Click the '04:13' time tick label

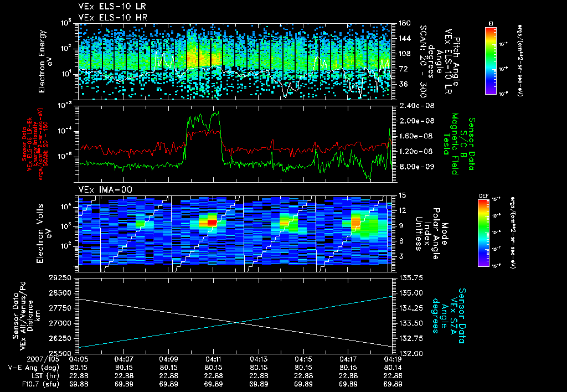click(x=259, y=359)
